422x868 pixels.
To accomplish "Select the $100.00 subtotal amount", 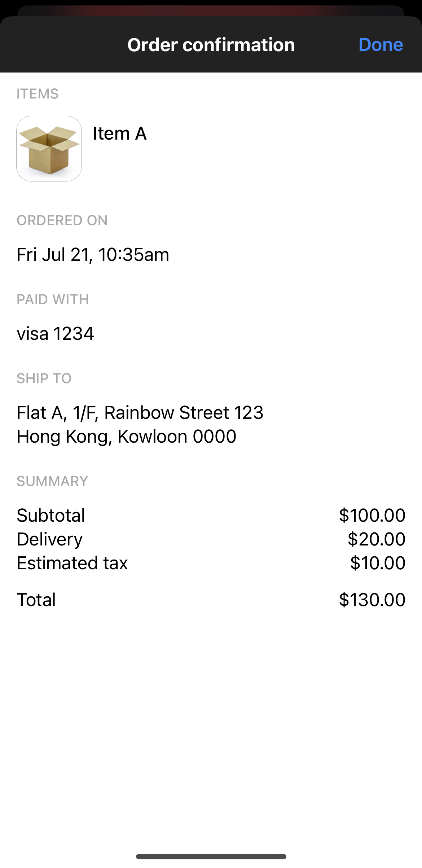I will 372,515.
